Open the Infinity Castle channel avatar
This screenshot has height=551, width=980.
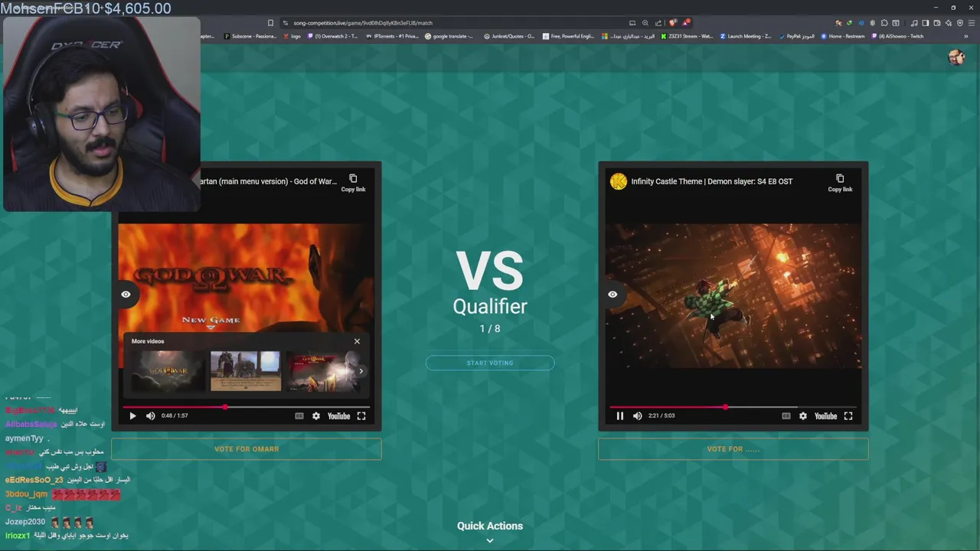coord(619,181)
